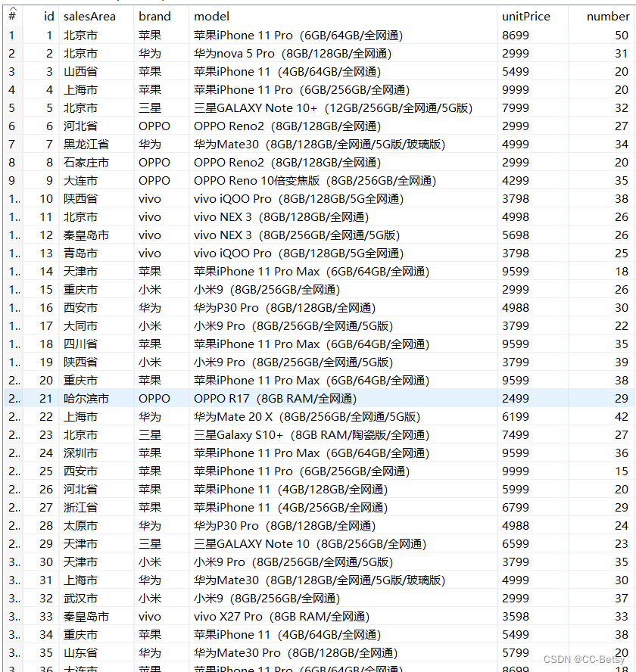Select row header 9
The image size is (636, 672).
(x=12, y=180)
